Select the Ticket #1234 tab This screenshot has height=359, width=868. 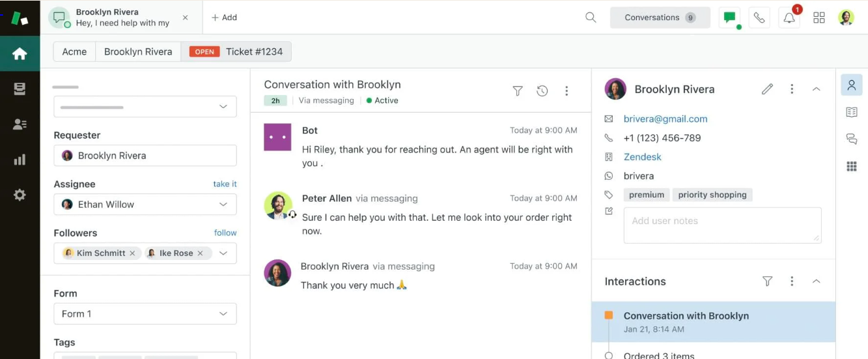pos(236,51)
